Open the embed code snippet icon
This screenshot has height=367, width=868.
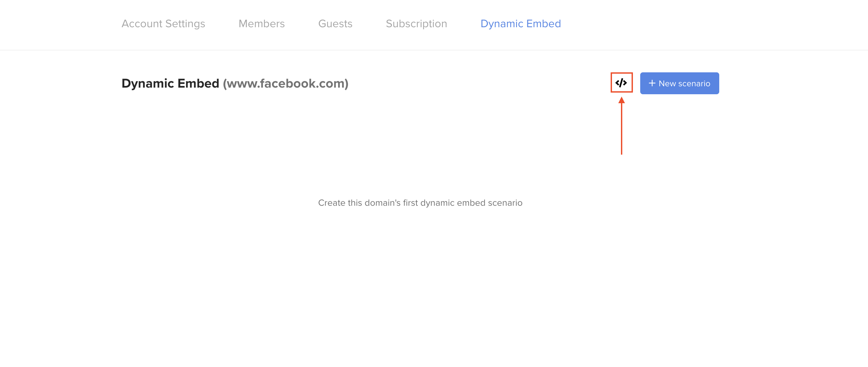click(x=621, y=83)
